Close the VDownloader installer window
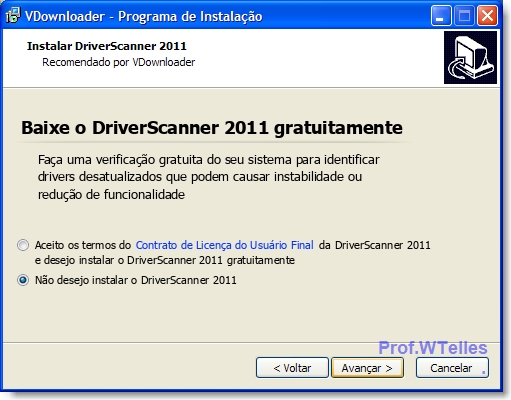The height and width of the screenshot is (400, 511). (x=487, y=15)
